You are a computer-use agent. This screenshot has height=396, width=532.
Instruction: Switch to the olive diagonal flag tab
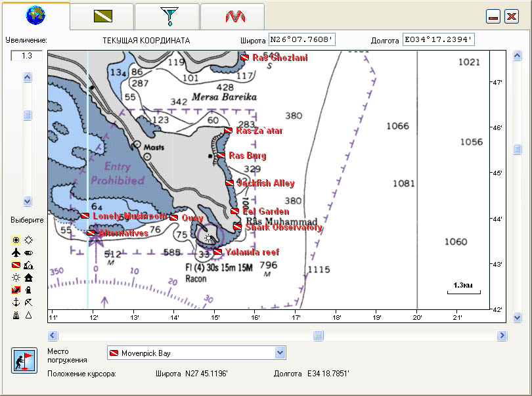[103, 16]
